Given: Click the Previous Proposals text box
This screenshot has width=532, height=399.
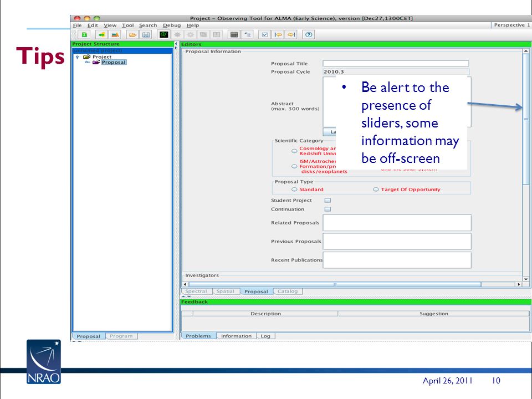Looking at the screenshot, I should point(397,242).
